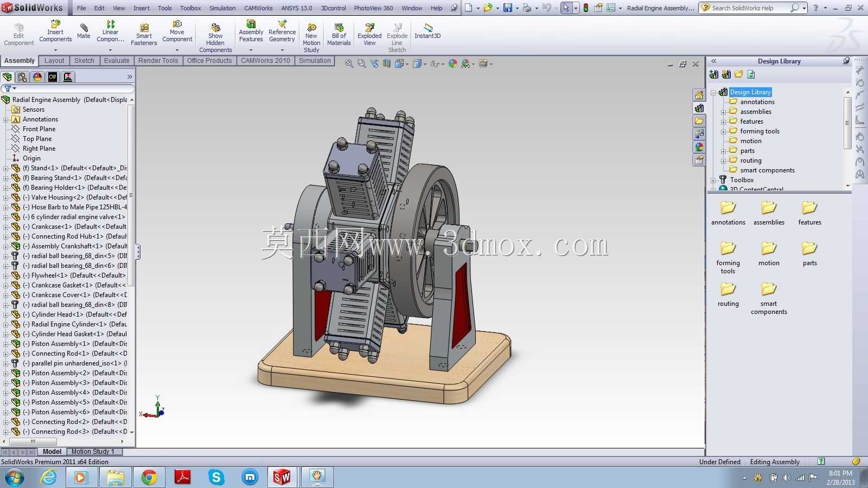The width and height of the screenshot is (868, 488).
Task: Open the Insert menu
Action: 142,8
